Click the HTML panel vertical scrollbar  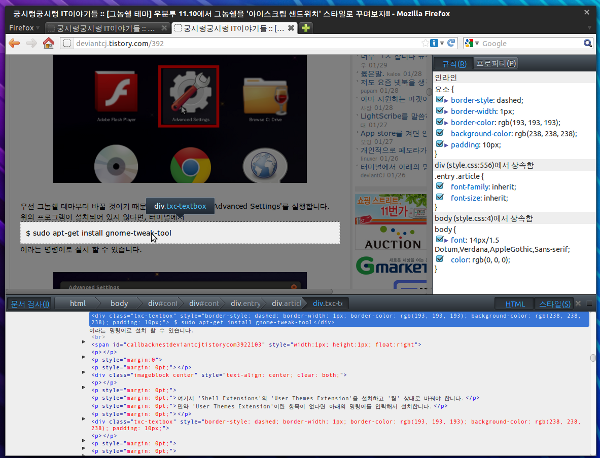pyautogui.click(x=592, y=358)
